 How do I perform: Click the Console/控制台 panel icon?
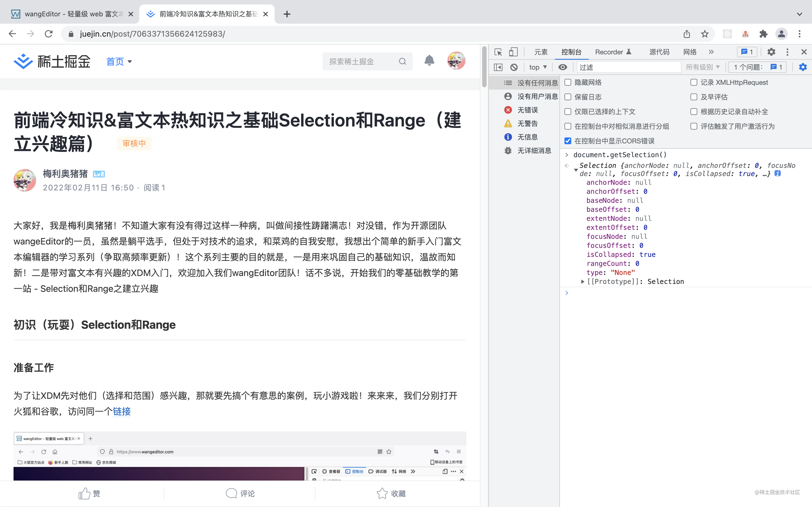(570, 52)
